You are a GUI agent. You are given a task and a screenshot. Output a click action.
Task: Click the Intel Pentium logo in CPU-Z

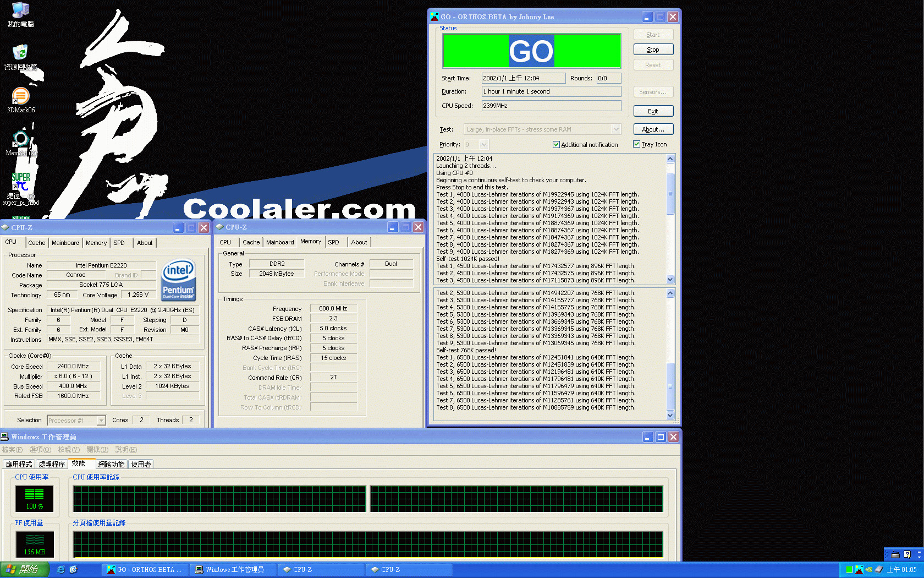coord(178,280)
